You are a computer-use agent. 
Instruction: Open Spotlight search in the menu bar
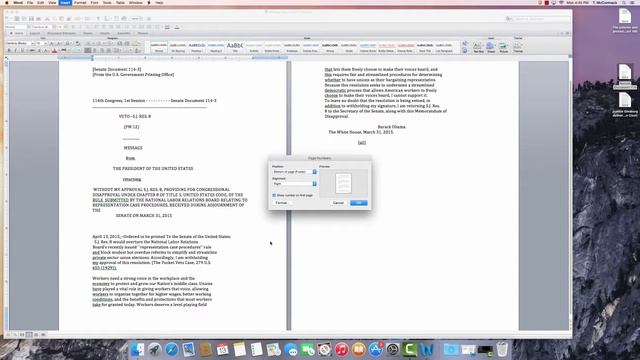[624, 2]
